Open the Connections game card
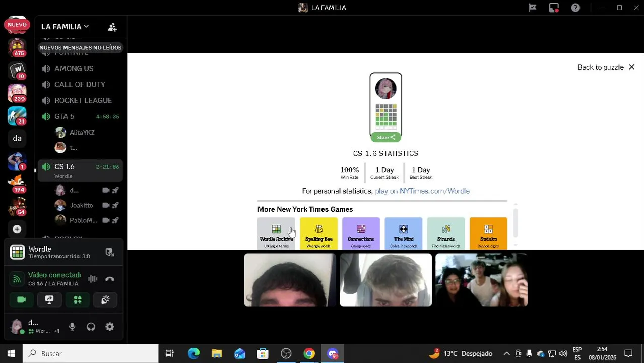Screen dimensions: 644x363 pos(361,233)
